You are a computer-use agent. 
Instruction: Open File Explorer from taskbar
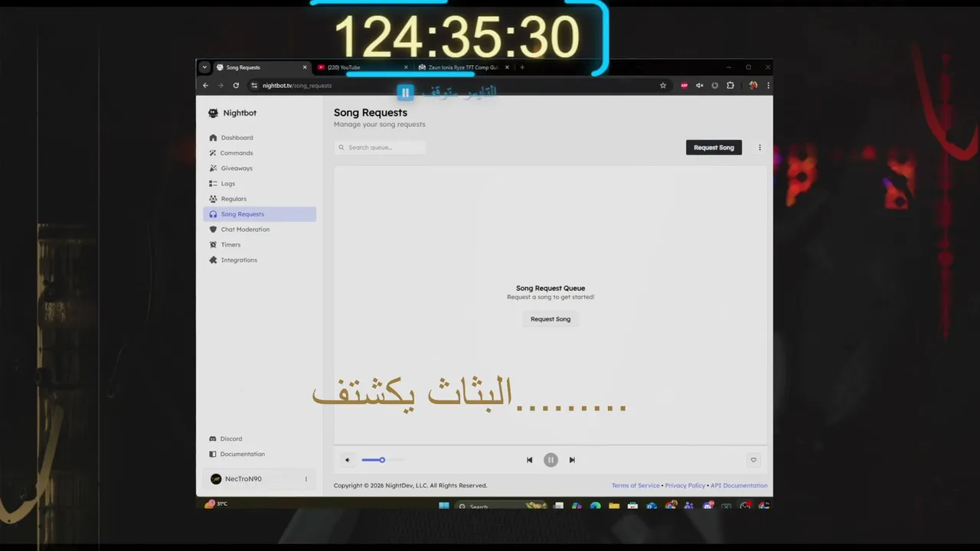coord(614,506)
